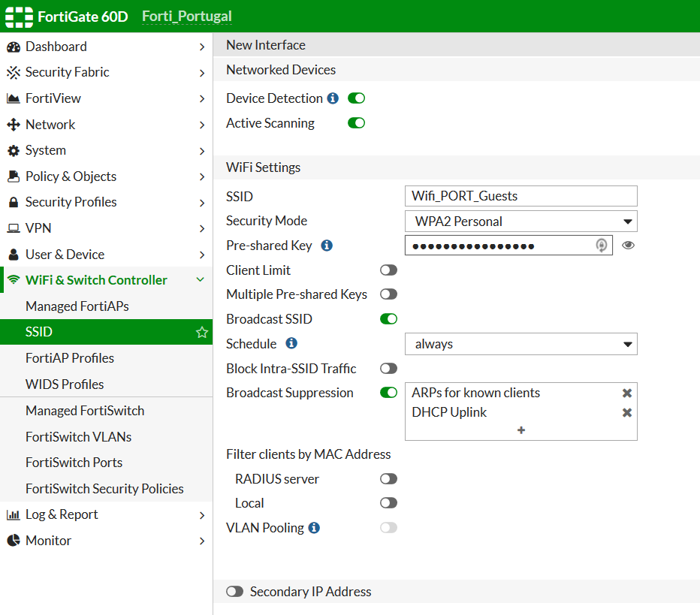Click the Security Profiles lock icon
The height and width of the screenshot is (615, 700).
point(14,202)
